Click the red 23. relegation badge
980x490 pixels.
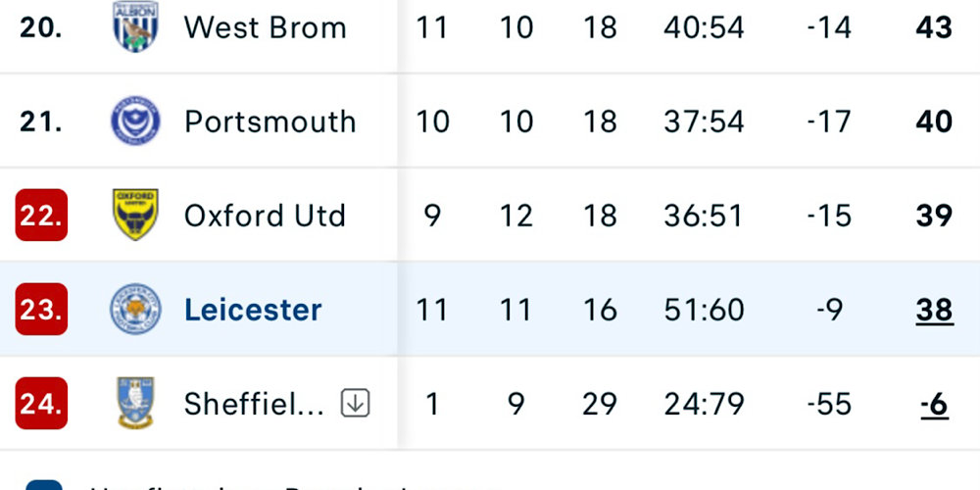pos(41,310)
